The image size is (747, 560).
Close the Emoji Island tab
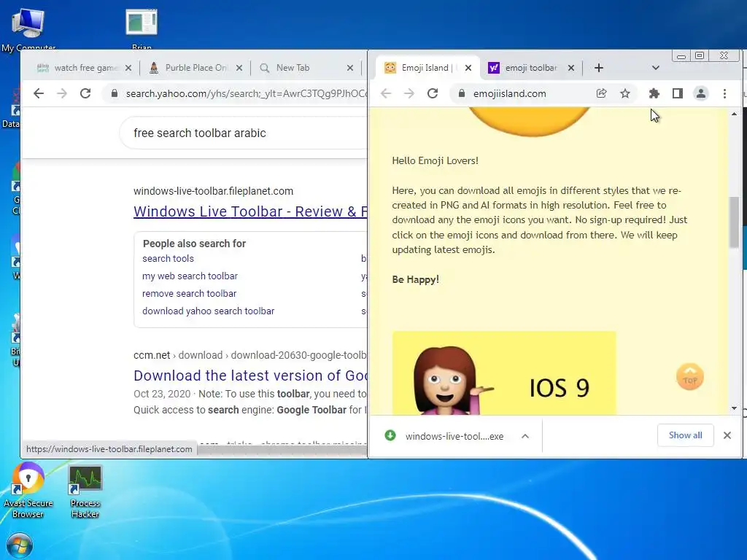tap(468, 68)
